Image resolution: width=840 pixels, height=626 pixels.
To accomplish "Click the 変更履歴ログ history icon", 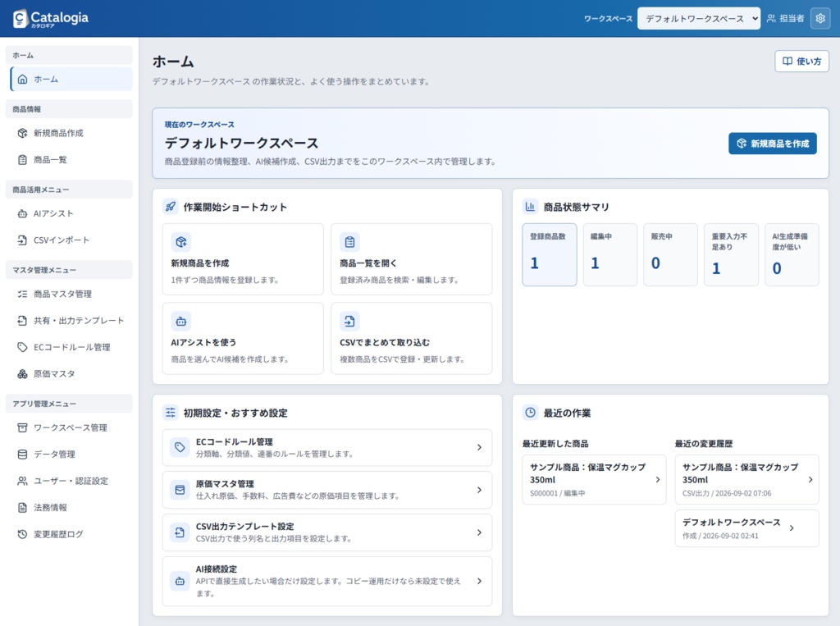I will [x=22, y=534].
